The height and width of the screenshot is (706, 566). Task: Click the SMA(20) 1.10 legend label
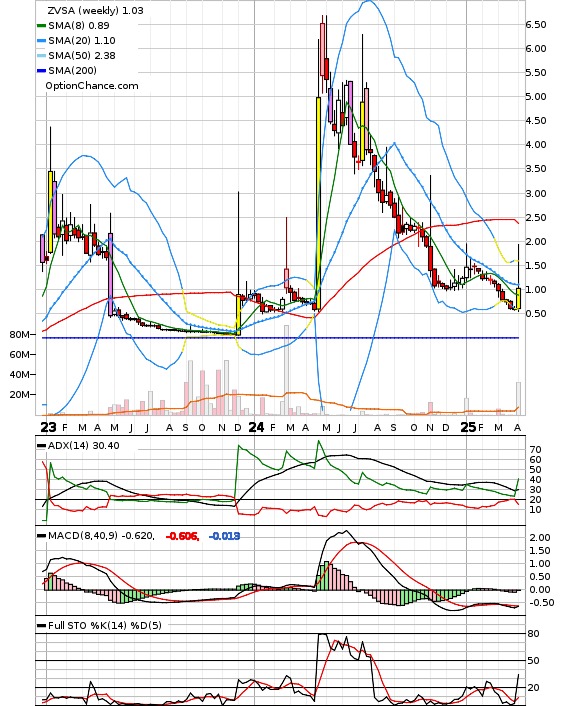coord(82,41)
